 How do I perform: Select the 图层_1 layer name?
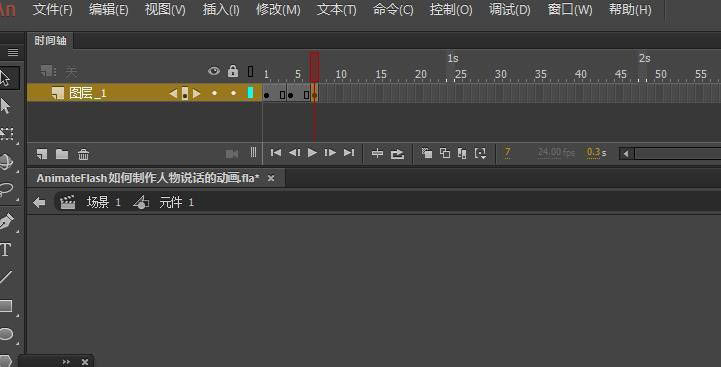(88, 93)
